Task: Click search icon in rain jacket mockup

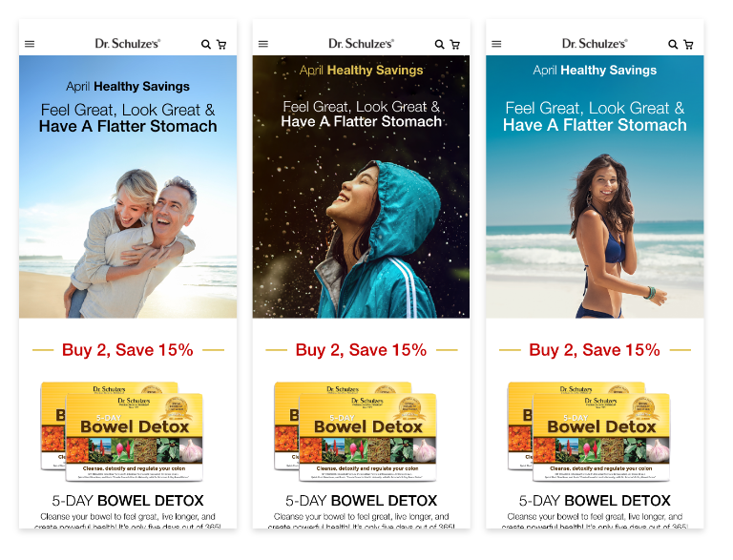Action: (439, 45)
